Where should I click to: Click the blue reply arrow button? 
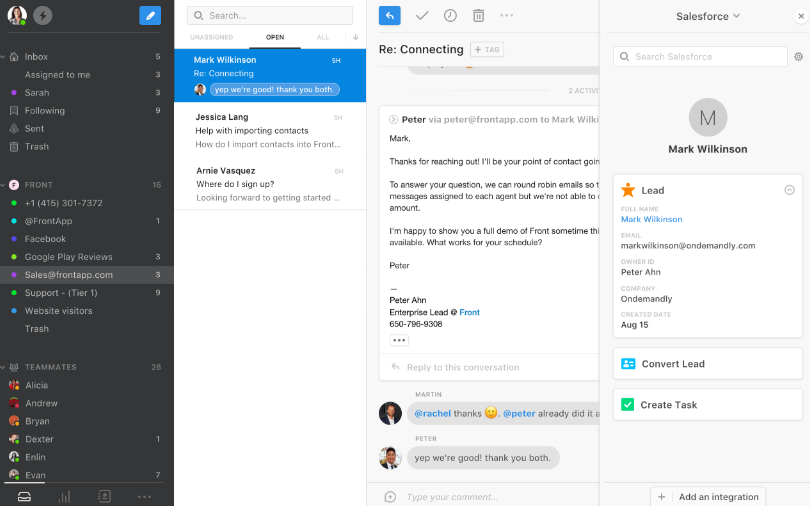[390, 15]
